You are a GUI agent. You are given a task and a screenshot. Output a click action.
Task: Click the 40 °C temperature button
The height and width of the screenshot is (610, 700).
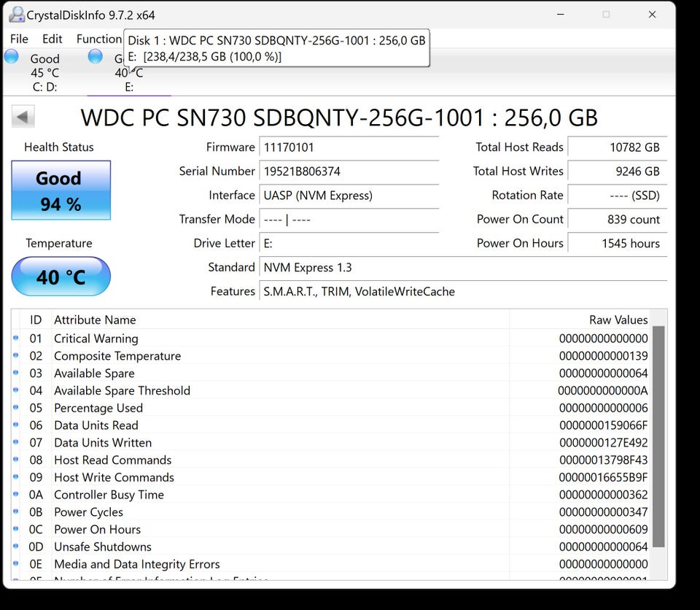tap(61, 277)
